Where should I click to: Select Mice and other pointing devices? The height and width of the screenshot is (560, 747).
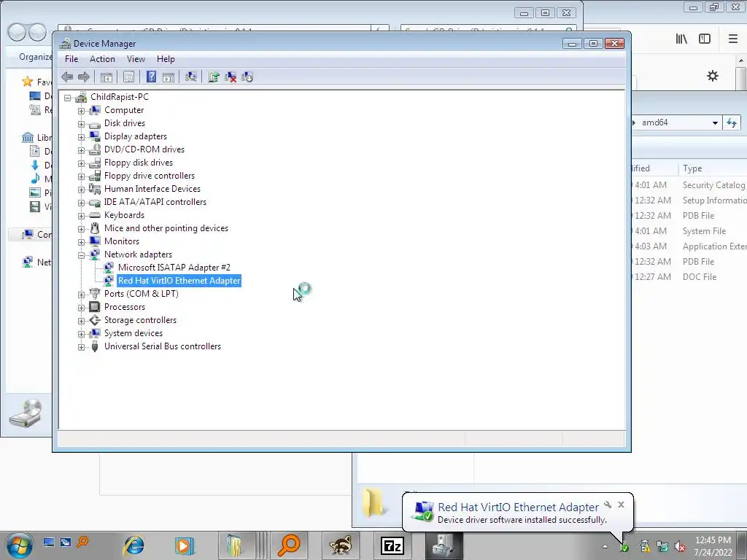pyautogui.click(x=166, y=228)
